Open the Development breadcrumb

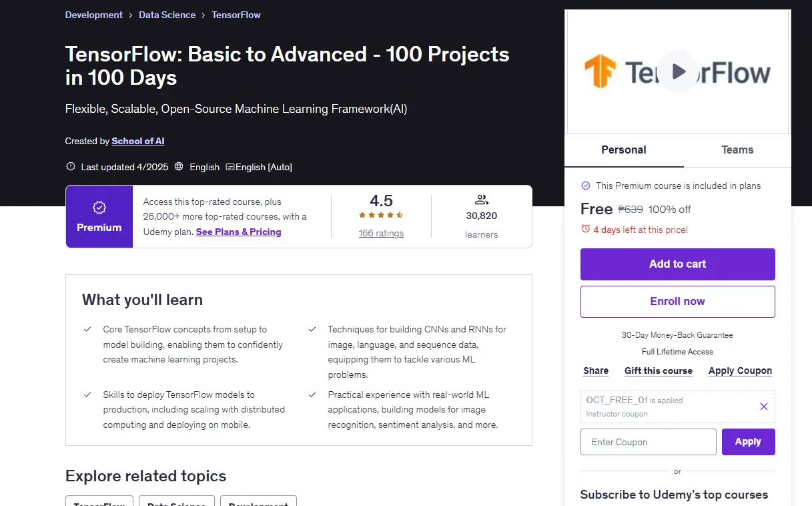tap(94, 15)
